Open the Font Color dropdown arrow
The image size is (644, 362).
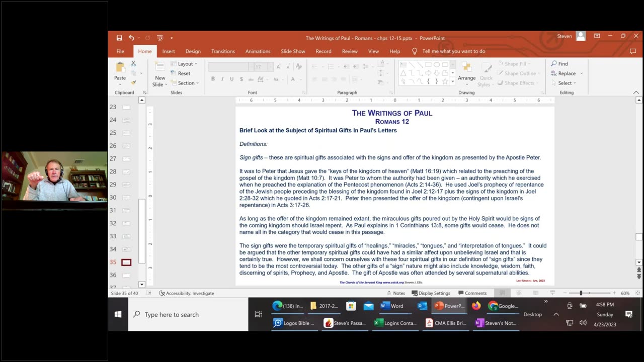click(x=300, y=79)
